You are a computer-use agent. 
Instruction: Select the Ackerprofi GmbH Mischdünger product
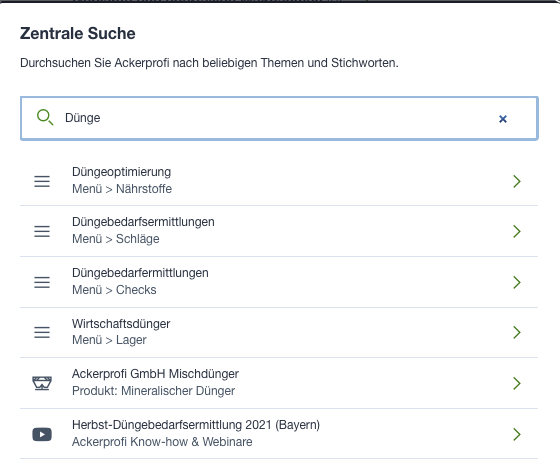pos(279,383)
